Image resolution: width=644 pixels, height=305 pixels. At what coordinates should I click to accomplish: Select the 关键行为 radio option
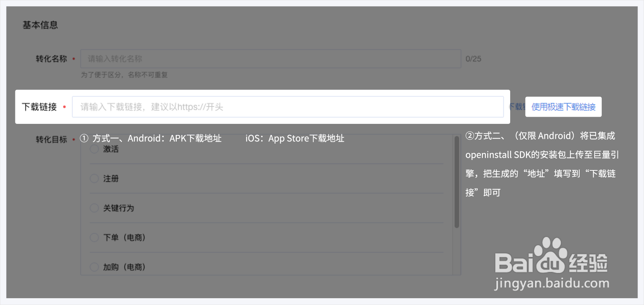coord(94,208)
